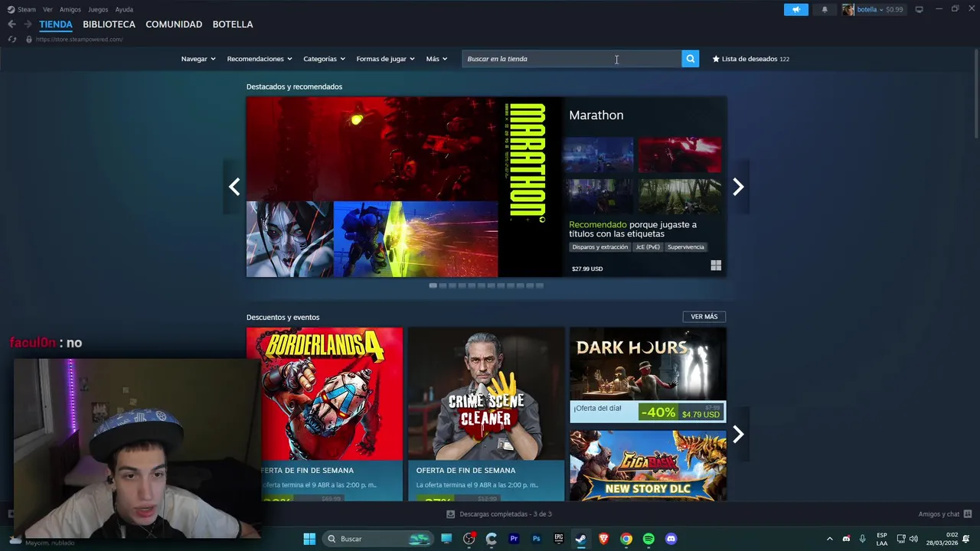This screenshot has height=551, width=980.
Task: Show hidden system tray icons
Action: click(x=829, y=539)
